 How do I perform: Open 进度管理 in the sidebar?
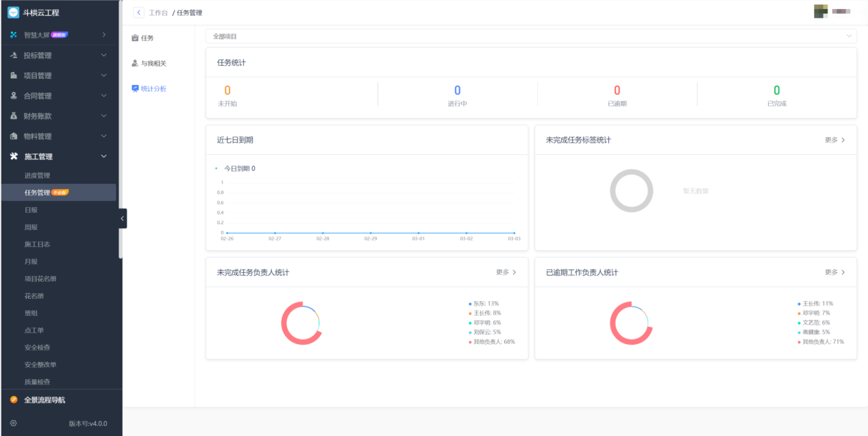pyautogui.click(x=38, y=175)
